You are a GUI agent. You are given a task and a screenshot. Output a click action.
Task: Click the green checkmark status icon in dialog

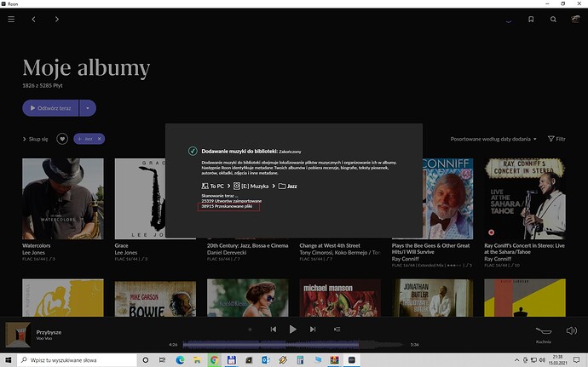(193, 151)
